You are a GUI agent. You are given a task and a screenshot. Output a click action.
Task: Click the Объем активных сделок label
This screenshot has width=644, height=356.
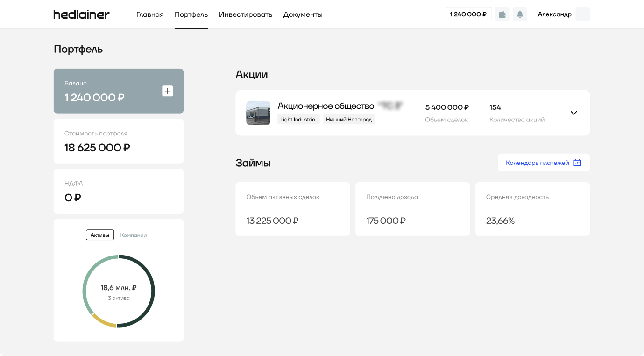[283, 197]
